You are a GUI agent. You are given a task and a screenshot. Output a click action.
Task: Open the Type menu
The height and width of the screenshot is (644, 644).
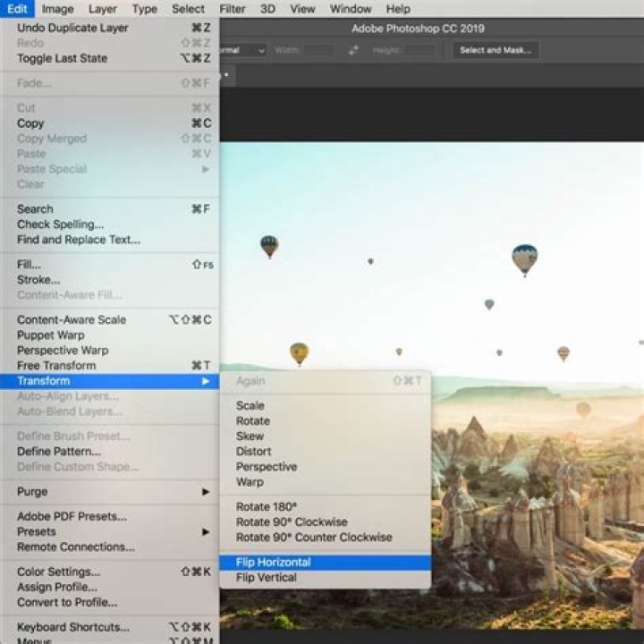click(145, 9)
